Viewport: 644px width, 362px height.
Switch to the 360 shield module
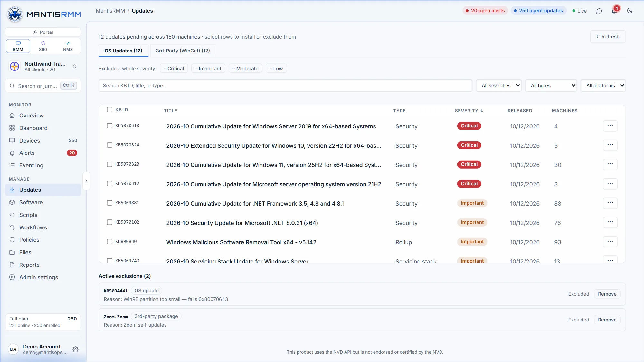click(x=43, y=46)
